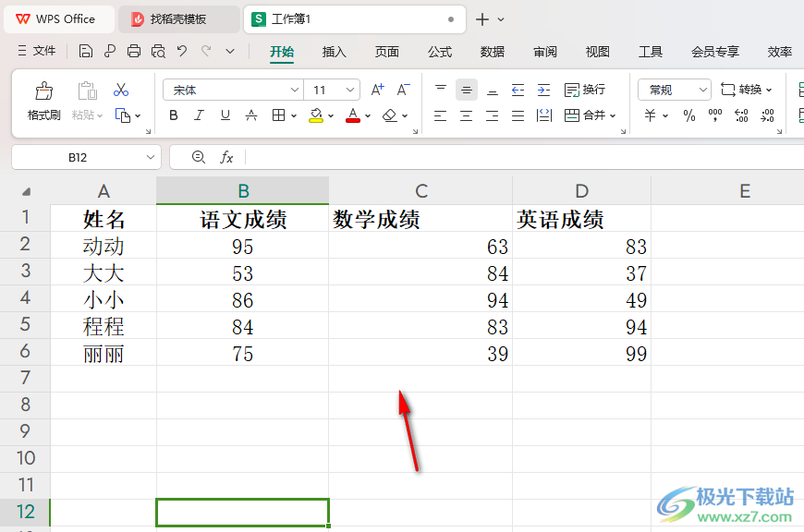
Task: Add new tab with plus button
Action: coord(482,19)
